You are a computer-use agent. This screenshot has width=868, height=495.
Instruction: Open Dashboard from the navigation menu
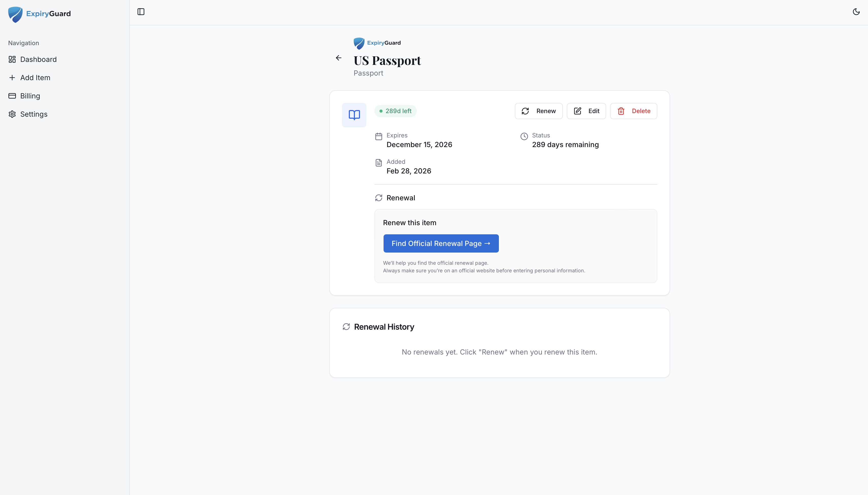38,59
